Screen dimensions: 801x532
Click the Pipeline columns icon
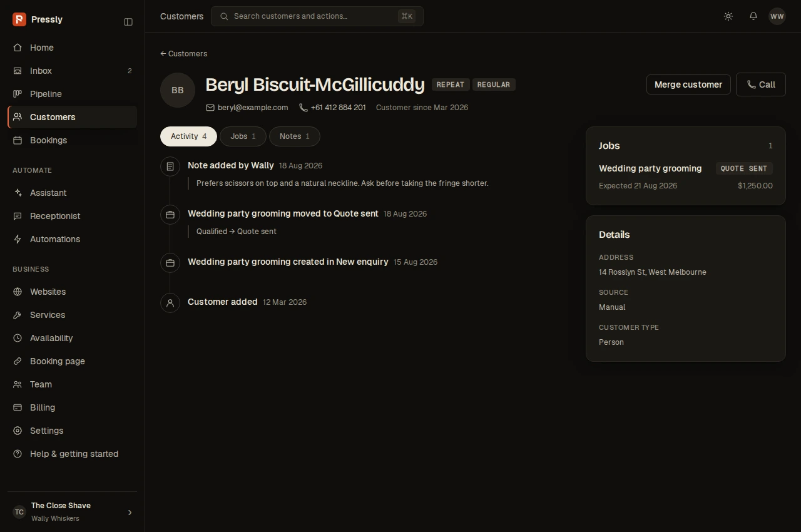point(18,94)
